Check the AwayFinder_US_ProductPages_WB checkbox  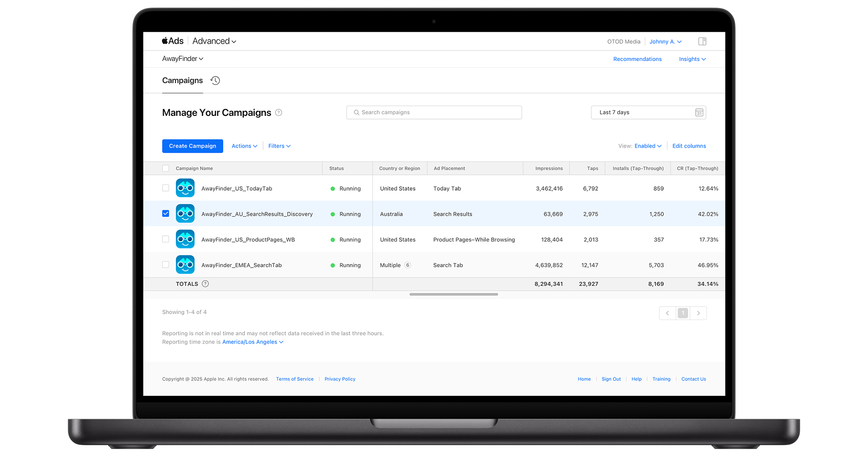(x=166, y=239)
